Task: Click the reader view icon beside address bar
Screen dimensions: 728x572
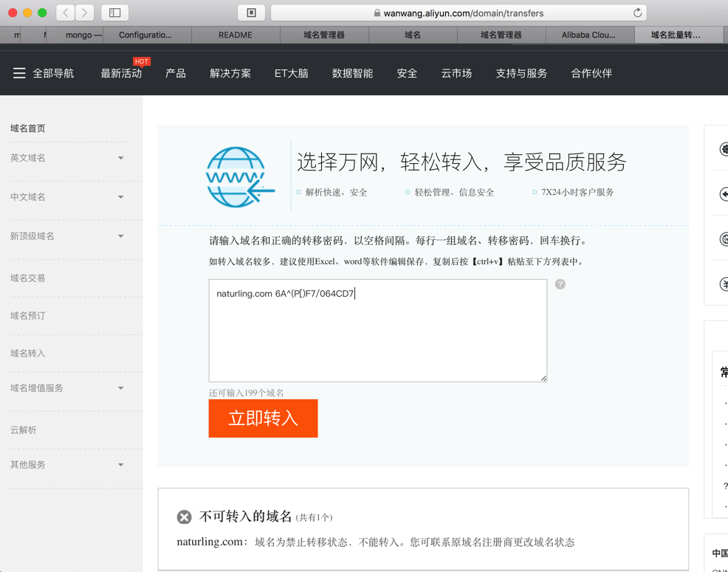Action: 251,13
